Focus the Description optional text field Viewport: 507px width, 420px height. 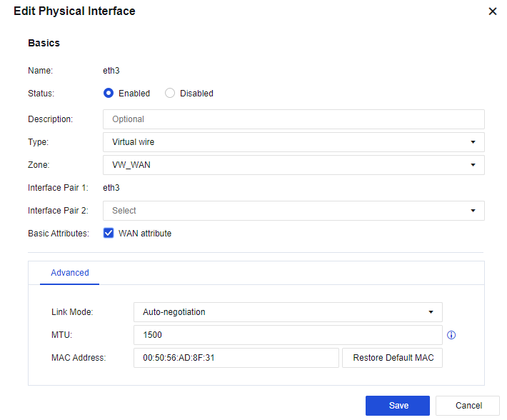pos(293,119)
